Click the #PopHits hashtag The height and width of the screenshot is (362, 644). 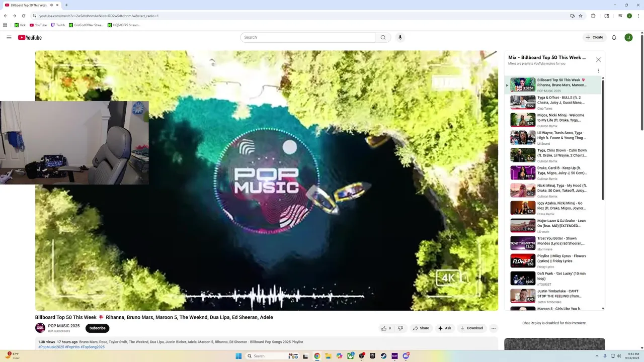coord(72,347)
